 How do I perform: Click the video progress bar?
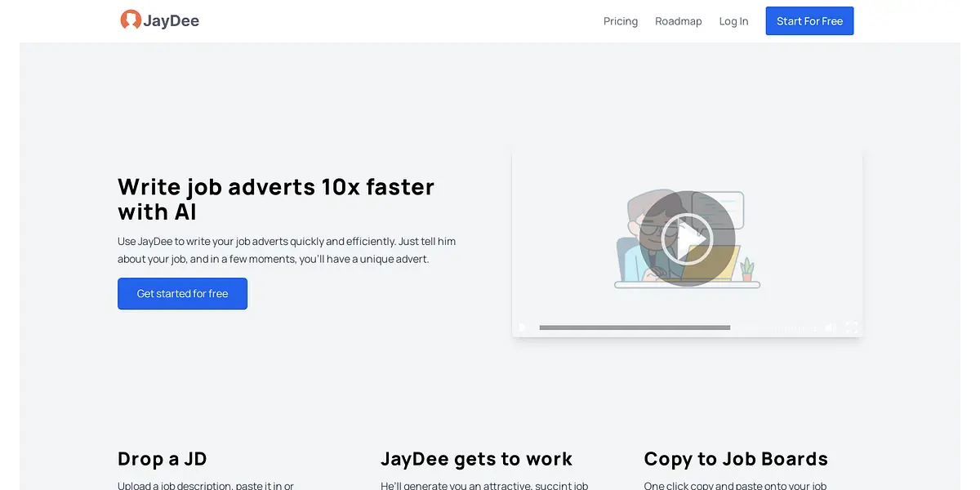635,327
